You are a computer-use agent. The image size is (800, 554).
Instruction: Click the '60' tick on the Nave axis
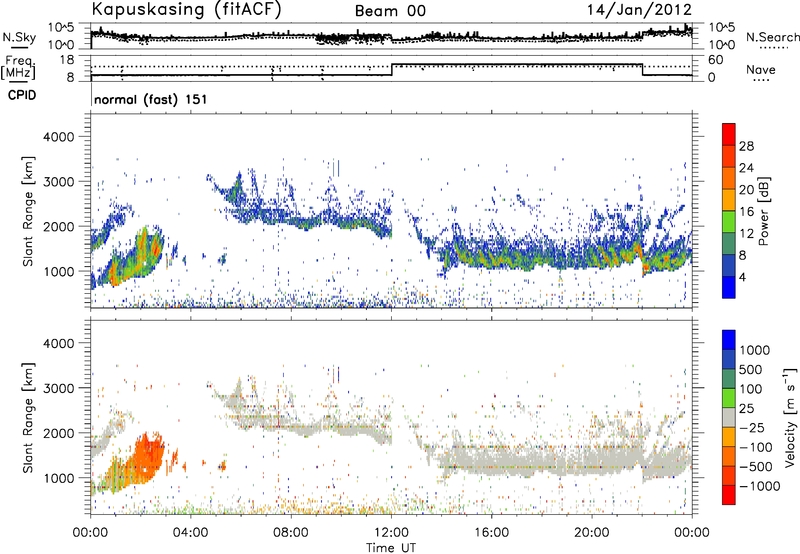tap(715, 60)
